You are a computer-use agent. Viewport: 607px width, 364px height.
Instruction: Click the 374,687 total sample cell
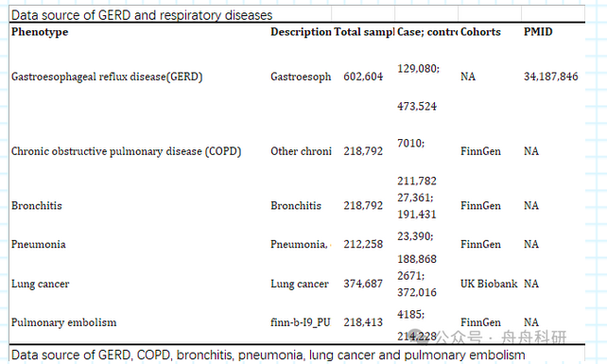[363, 284]
